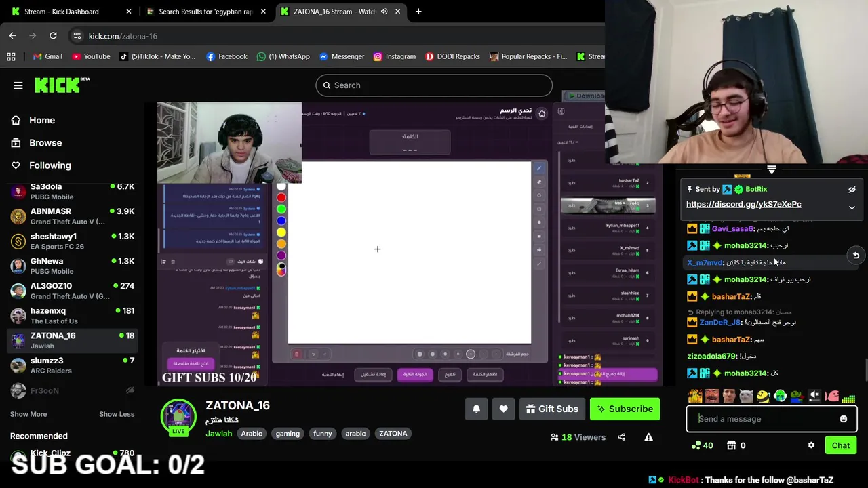Pick yellow color swatch in stream drawing

click(x=281, y=232)
